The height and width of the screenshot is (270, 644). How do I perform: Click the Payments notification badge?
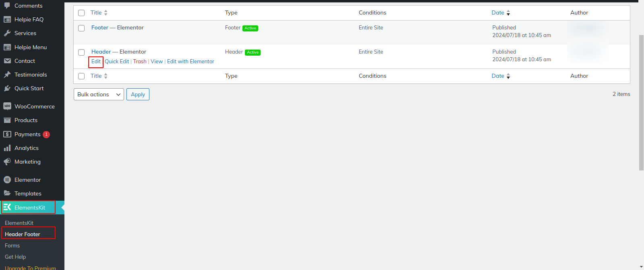click(x=46, y=134)
